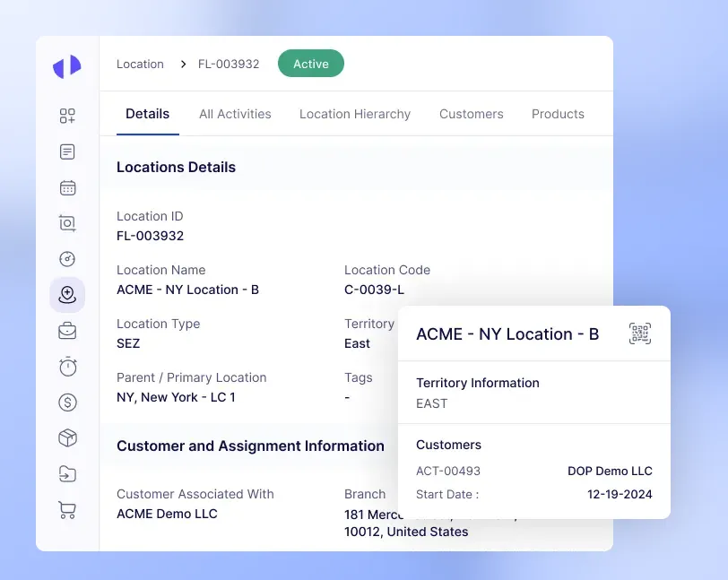Click the customer name ACME Demo LLC

point(167,514)
